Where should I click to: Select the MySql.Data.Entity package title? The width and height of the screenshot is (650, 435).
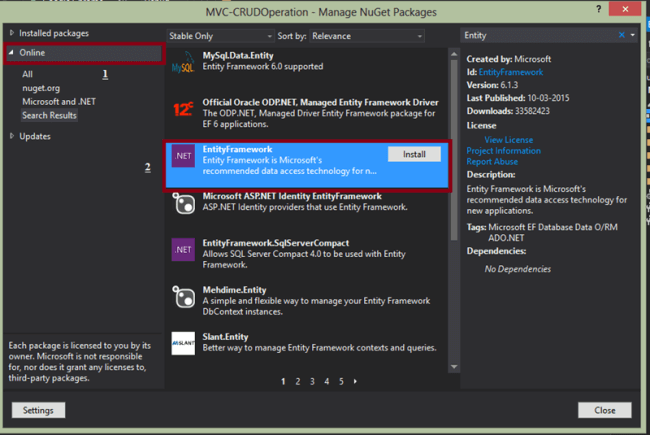click(238, 56)
